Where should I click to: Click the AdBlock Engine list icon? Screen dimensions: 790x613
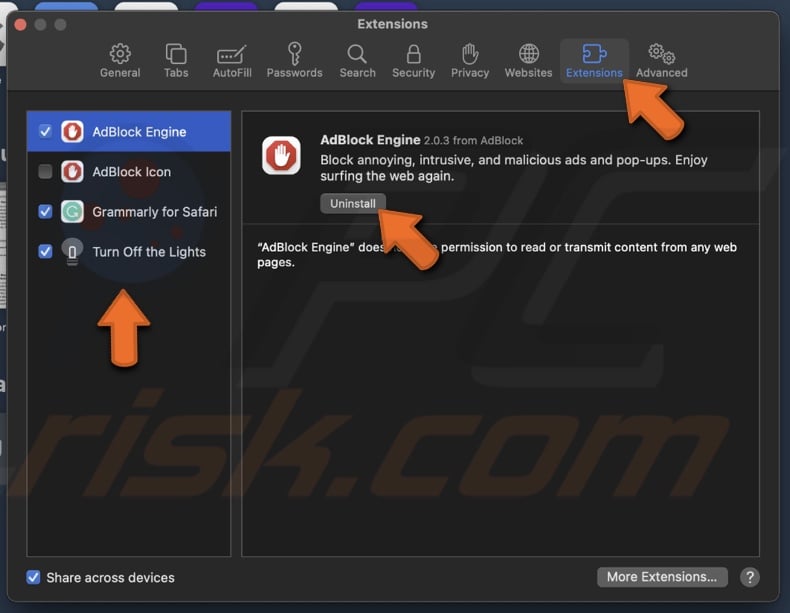[72, 131]
